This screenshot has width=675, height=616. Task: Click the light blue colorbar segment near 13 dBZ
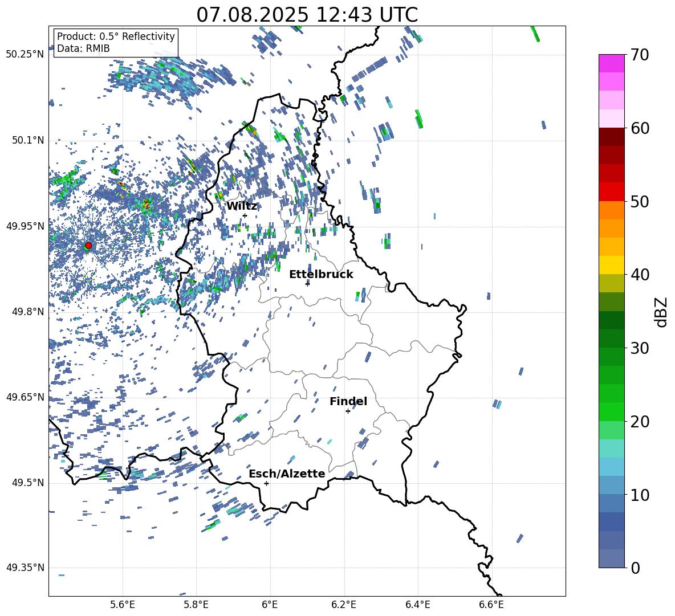point(611,467)
